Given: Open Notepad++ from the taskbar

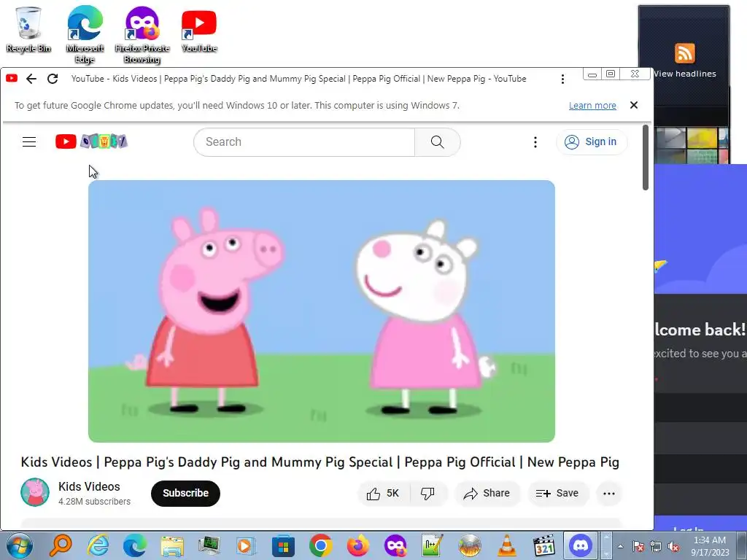Looking at the screenshot, I should (x=432, y=545).
